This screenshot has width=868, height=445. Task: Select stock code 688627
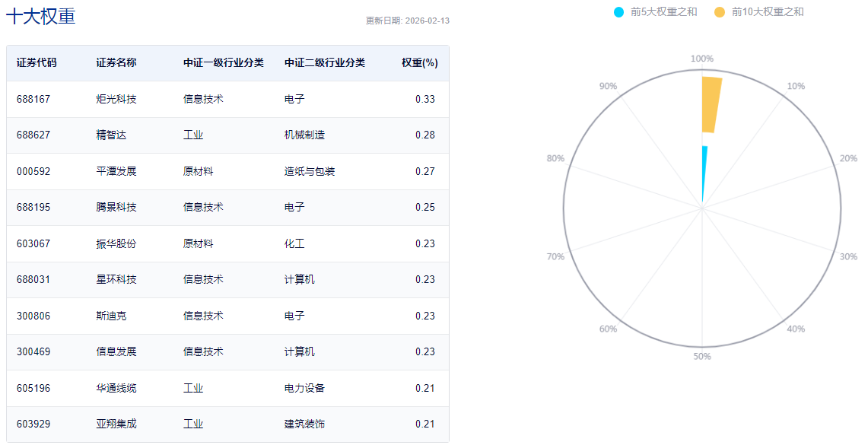coord(33,135)
